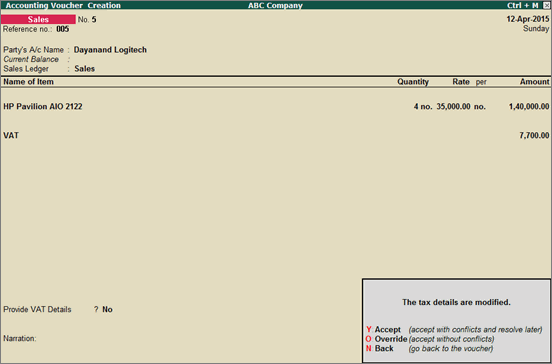Select Accept option in tax dialog
The image size is (552, 364).
point(383,330)
